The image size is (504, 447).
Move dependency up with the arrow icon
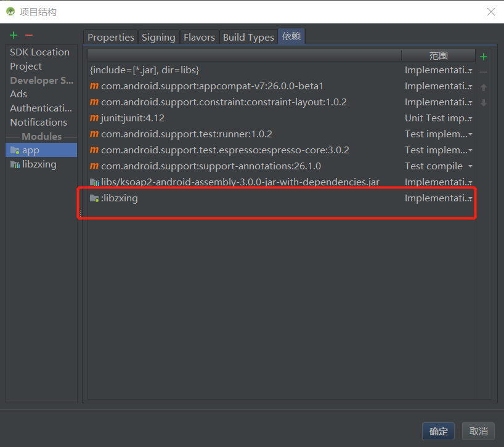tap(484, 87)
